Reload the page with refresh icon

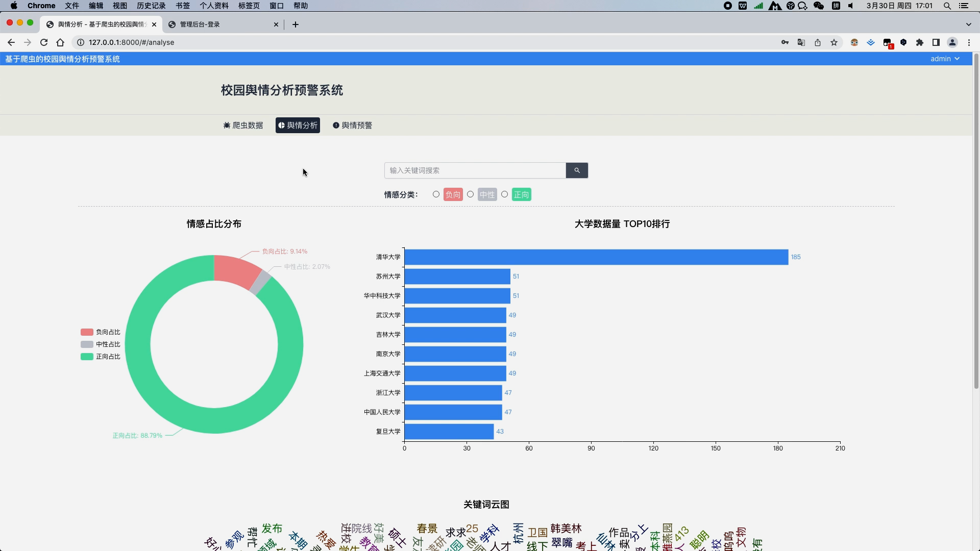(44, 42)
